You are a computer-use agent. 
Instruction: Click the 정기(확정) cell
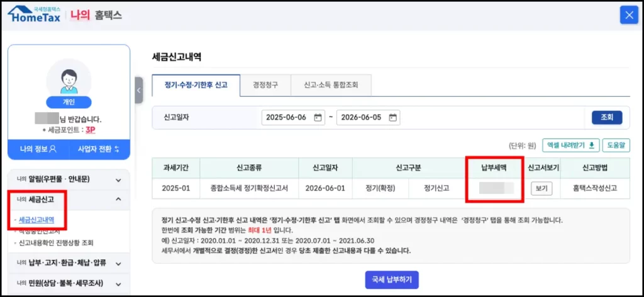click(x=380, y=189)
